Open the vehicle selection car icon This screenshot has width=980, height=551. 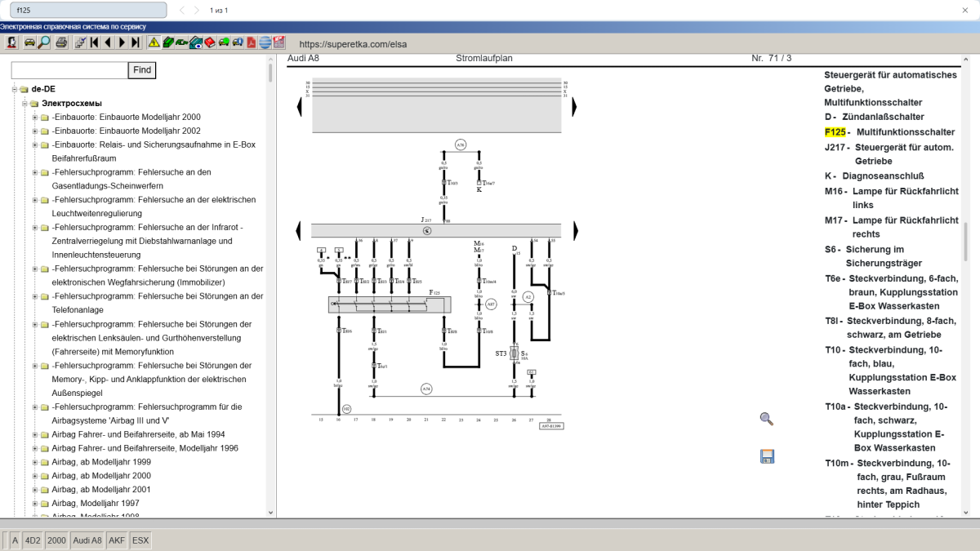click(29, 42)
